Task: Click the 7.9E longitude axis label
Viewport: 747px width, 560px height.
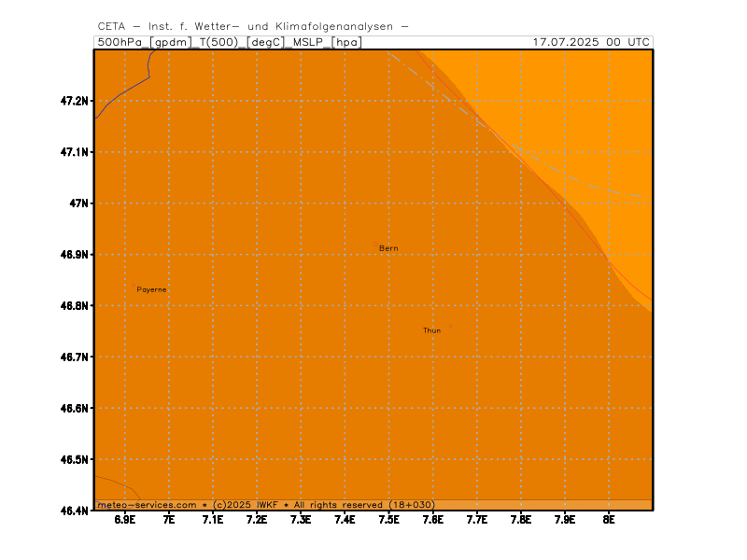Action: click(565, 519)
